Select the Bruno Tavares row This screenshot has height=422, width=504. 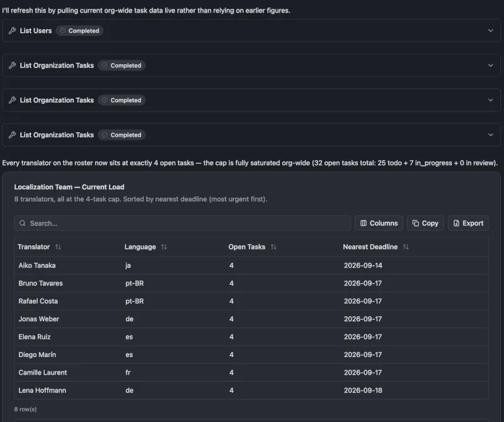(x=251, y=283)
